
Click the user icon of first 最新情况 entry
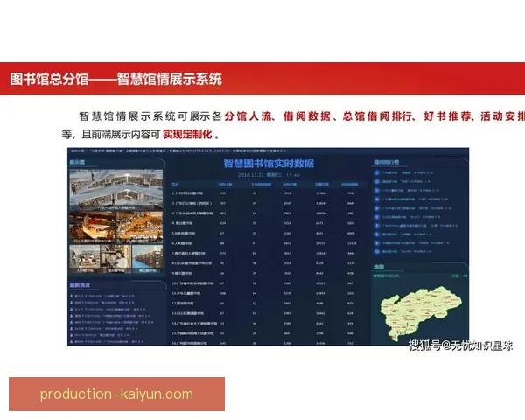pyautogui.click(x=72, y=296)
